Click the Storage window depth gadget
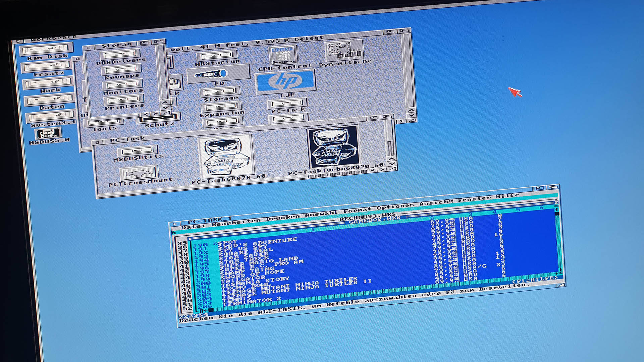The width and height of the screenshot is (644, 362). 158,42
